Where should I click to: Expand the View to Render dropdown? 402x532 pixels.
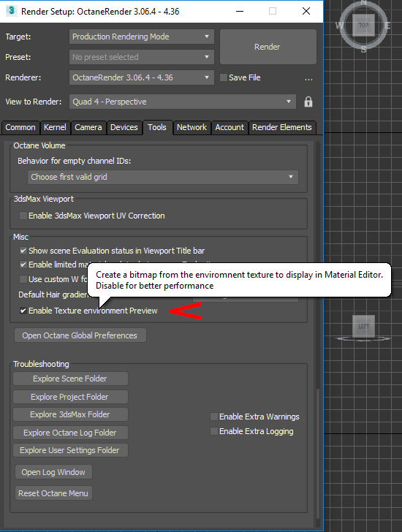coord(183,102)
